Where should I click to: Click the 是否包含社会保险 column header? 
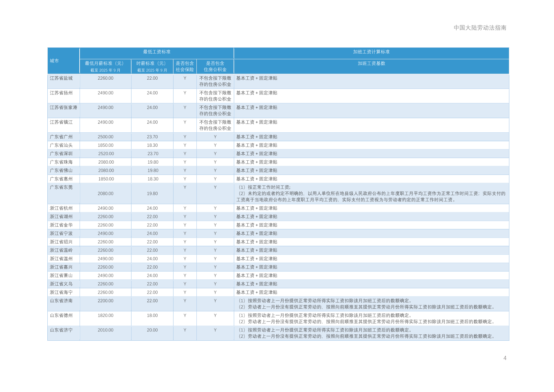tap(185, 66)
